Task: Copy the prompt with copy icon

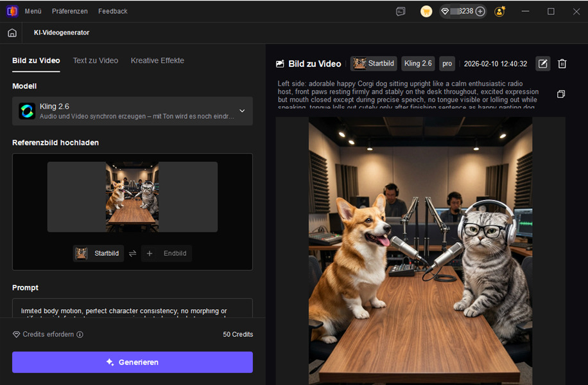Action: 561,94
